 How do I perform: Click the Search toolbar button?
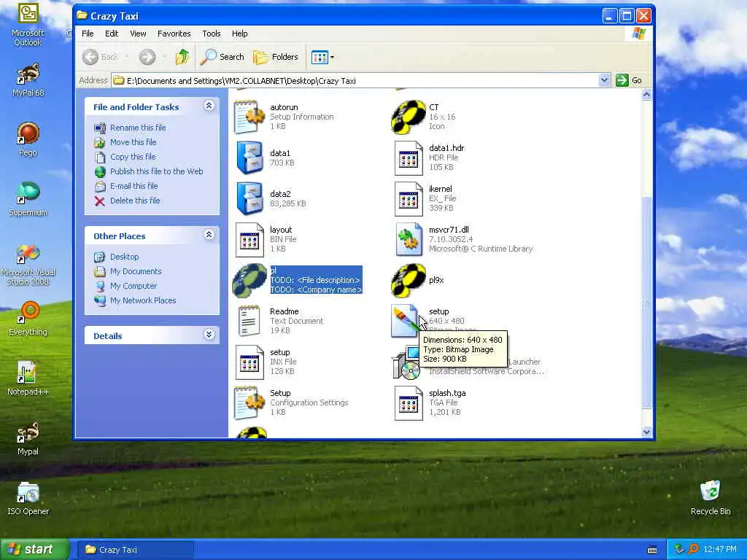click(x=222, y=57)
